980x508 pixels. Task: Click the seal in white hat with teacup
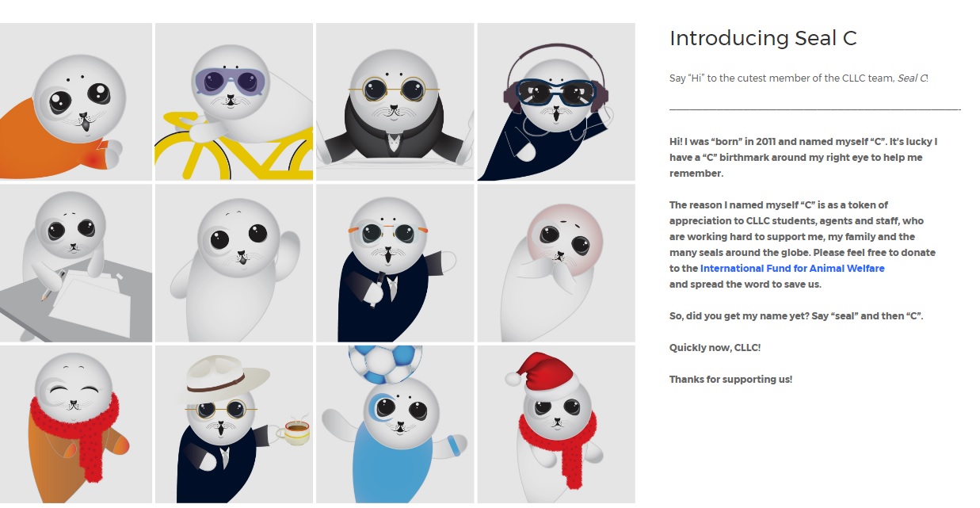pos(234,424)
